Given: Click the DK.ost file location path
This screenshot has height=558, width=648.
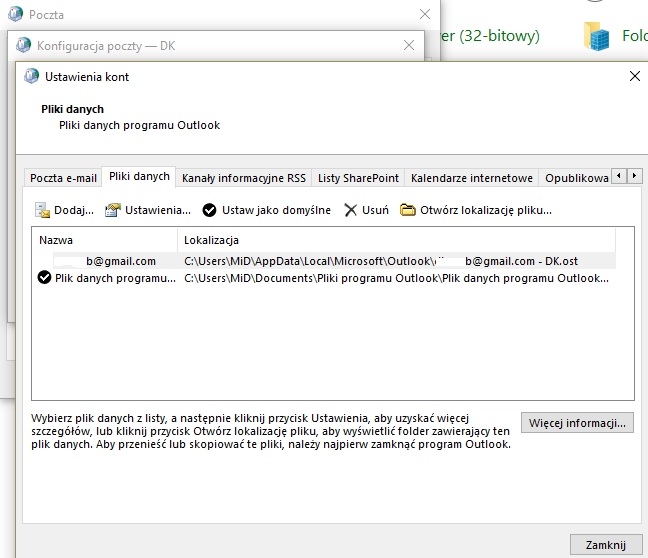Looking at the screenshot, I should 381,261.
